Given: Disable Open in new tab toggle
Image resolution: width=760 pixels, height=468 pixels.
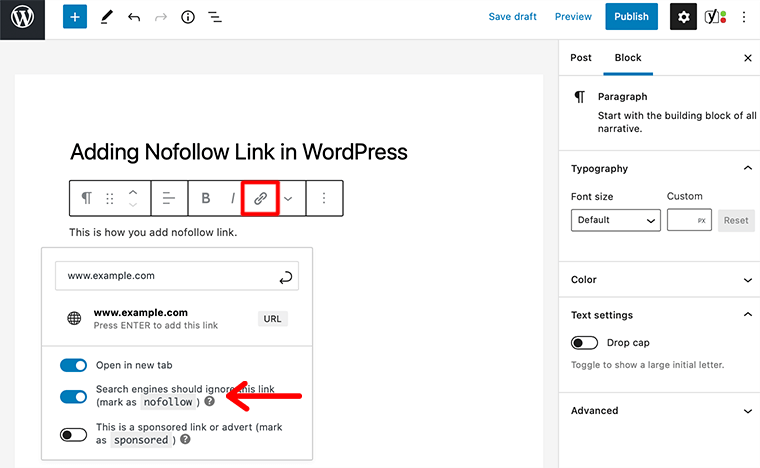Looking at the screenshot, I should (x=73, y=365).
